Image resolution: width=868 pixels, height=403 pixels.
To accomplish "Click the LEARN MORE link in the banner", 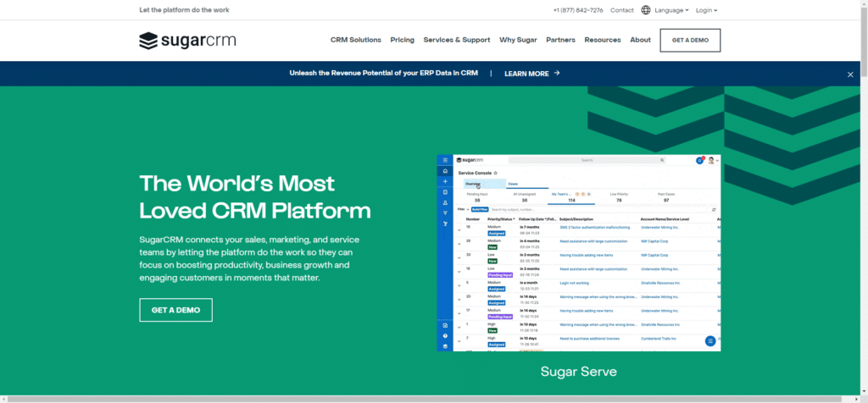I will tap(527, 74).
